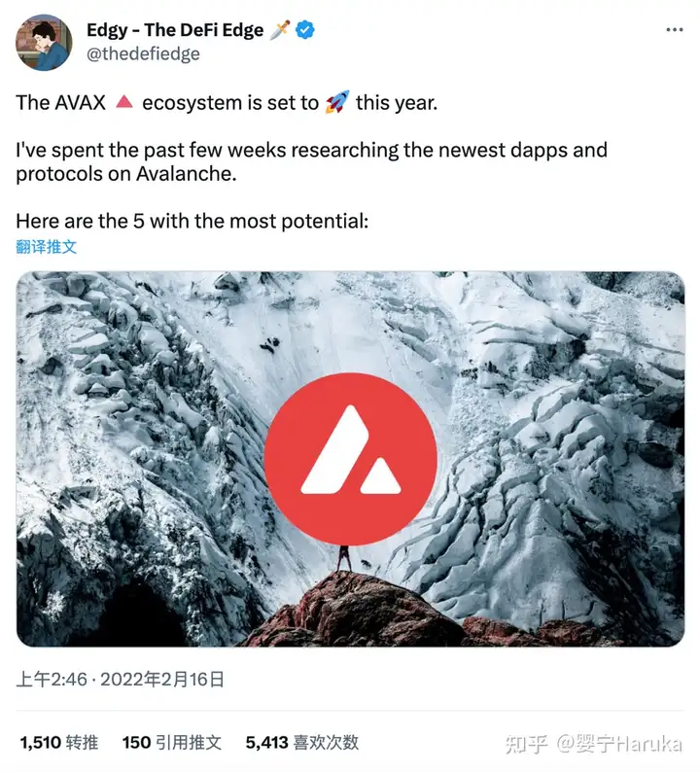Click the red triangle AVAX emoji
This screenshot has height=772, width=700.
[x=124, y=102]
